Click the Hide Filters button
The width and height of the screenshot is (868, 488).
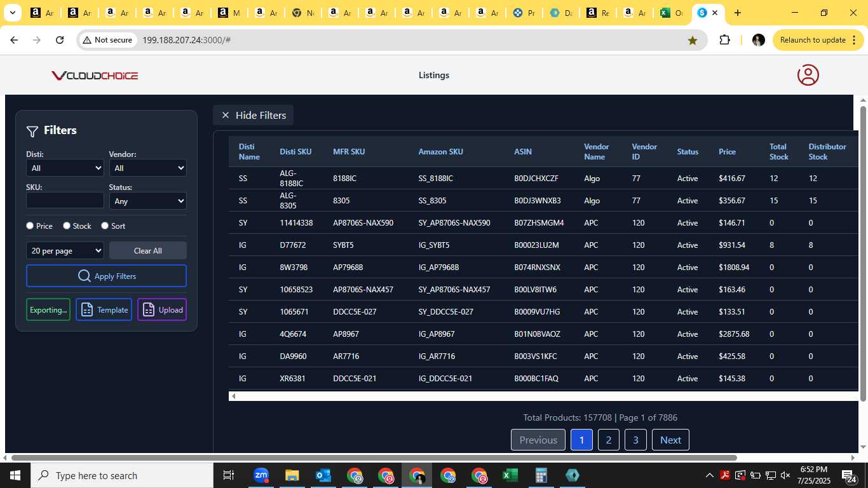[253, 115]
